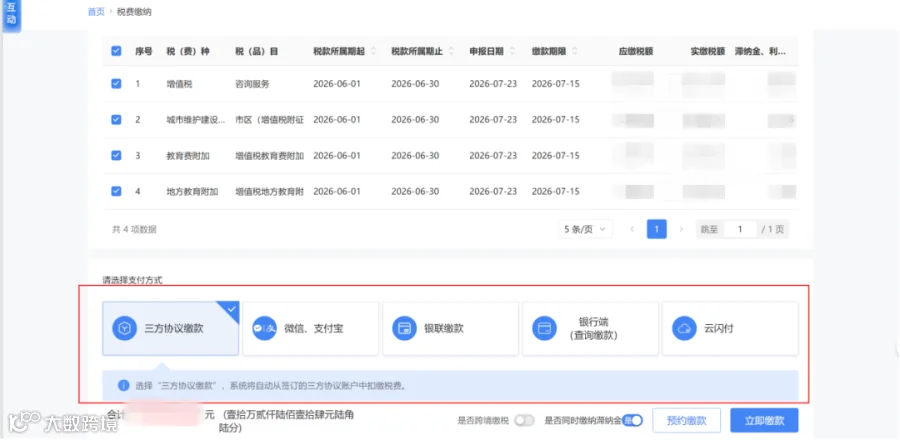Uncheck row 2 城市维护建设 checkbox
Screen dimensions: 900x440
tap(116, 119)
